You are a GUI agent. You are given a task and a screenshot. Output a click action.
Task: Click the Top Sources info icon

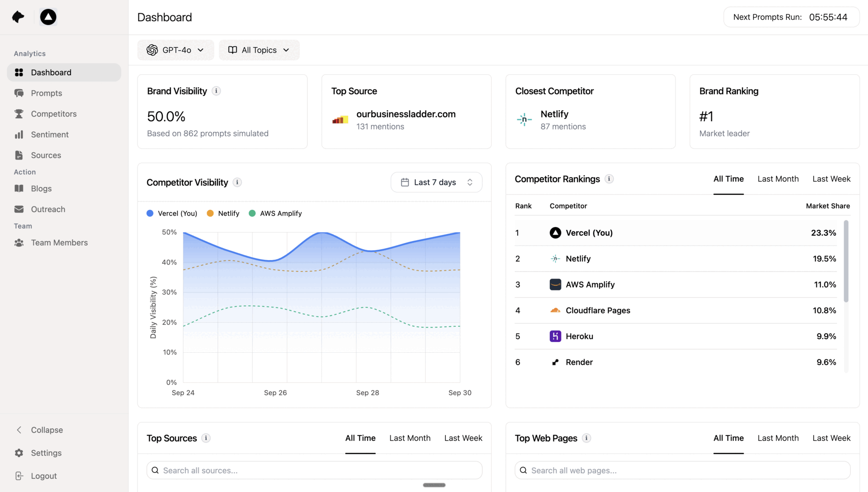click(x=206, y=438)
